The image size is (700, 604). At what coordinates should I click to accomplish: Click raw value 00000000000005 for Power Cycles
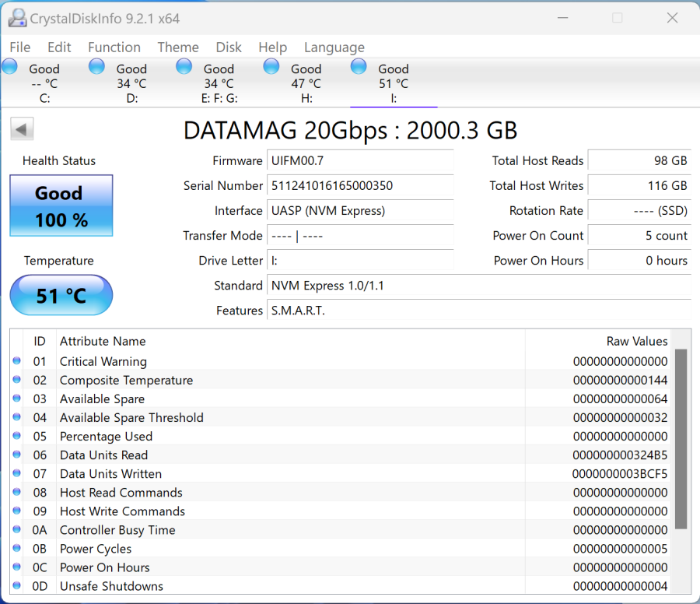[x=621, y=549]
